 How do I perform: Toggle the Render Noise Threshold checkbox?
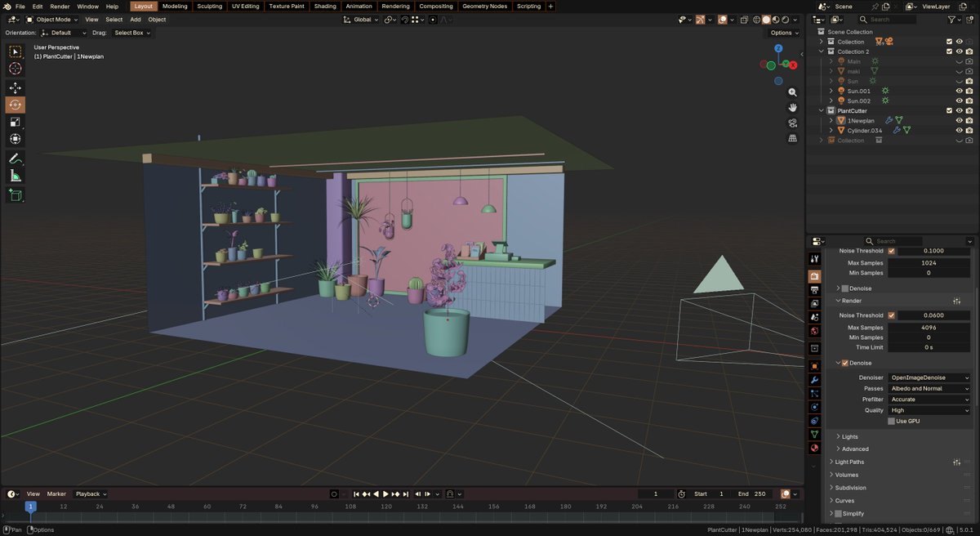click(x=891, y=315)
